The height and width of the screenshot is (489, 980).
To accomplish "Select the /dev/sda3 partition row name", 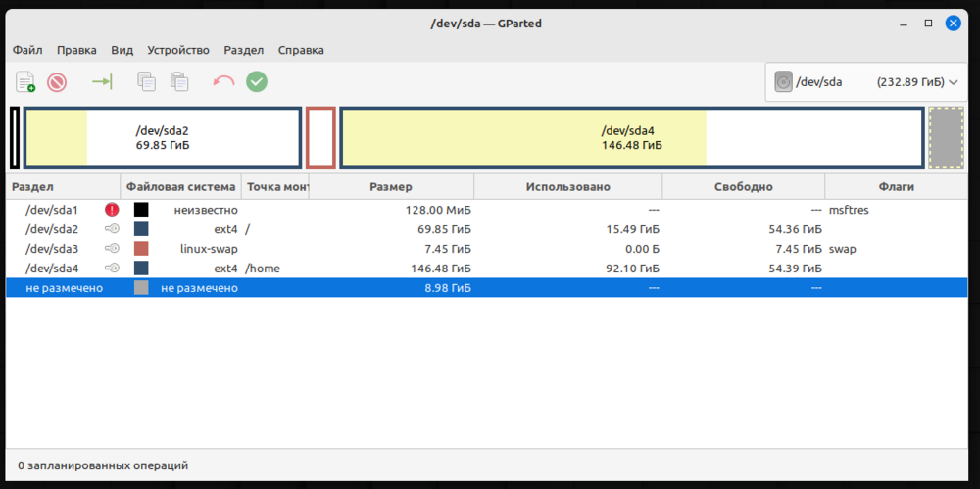I will click(x=52, y=249).
